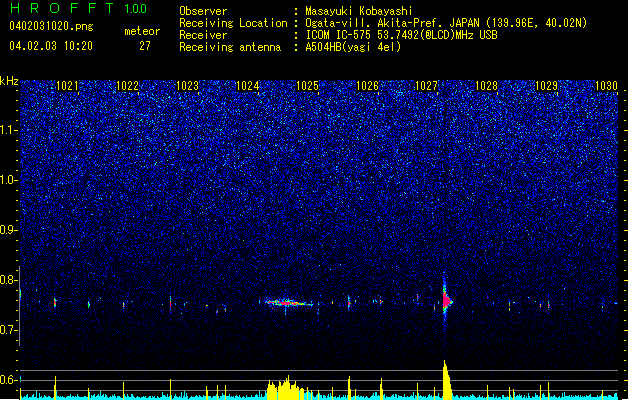
Task: Click the 0.8 kHz axis label
Action: pos(9,280)
